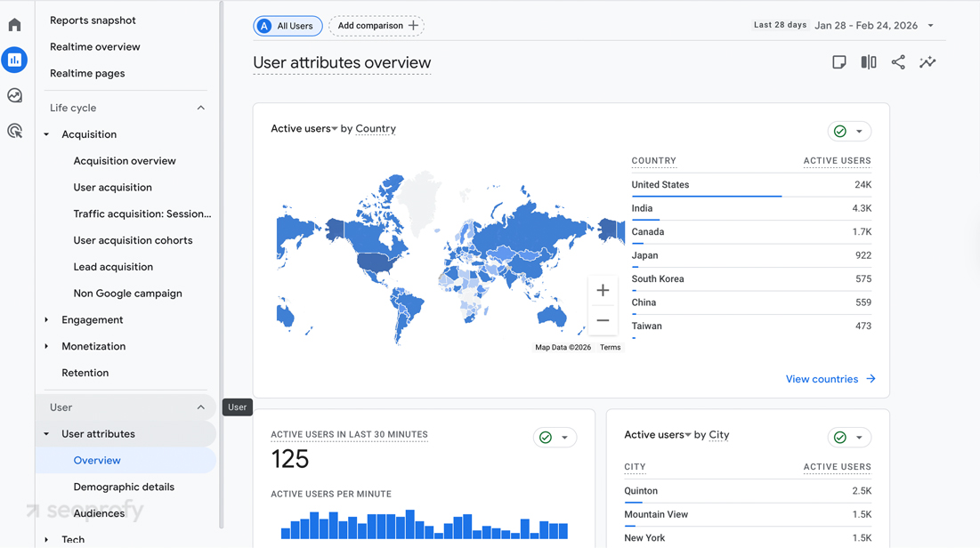
Task: Click the arrow next to View countries
Action: pyautogui.click(x=871, y=379)
